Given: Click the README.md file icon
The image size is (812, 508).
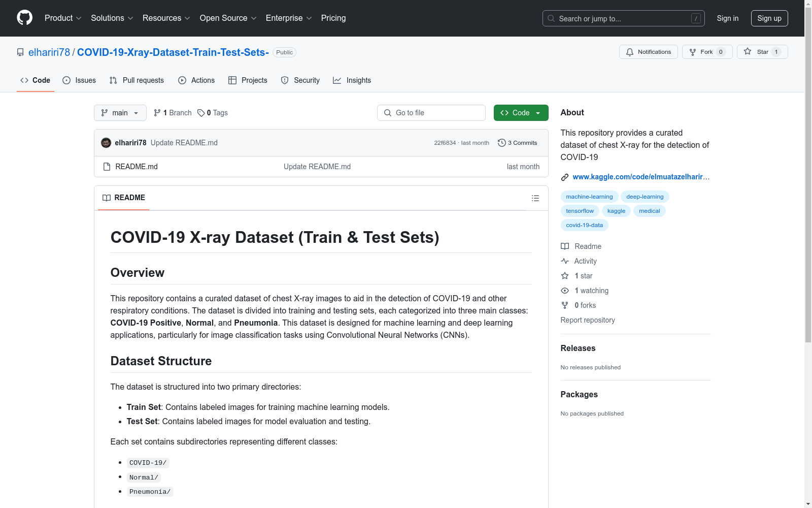Looking at the screenshot, I should [x=107, y=167].
